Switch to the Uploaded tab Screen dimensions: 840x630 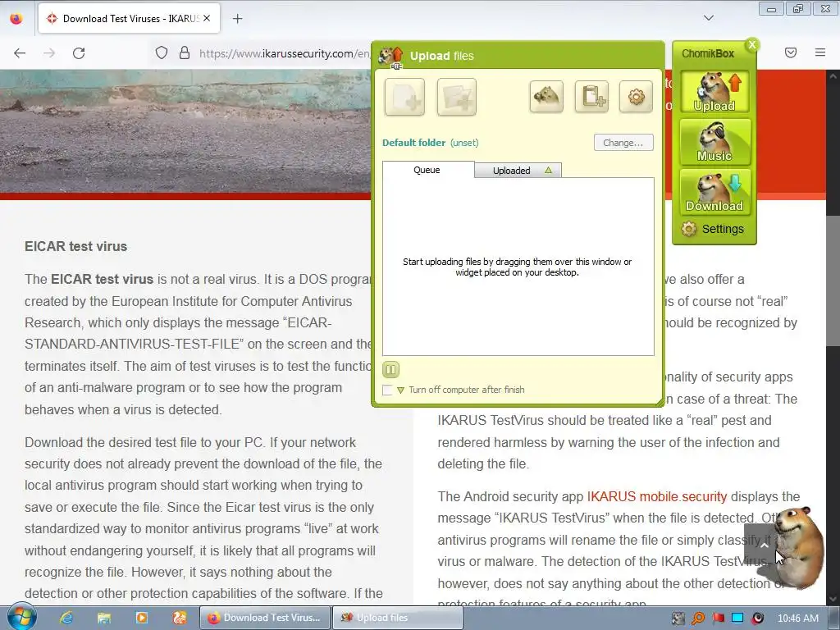click(x=518, y=171)
